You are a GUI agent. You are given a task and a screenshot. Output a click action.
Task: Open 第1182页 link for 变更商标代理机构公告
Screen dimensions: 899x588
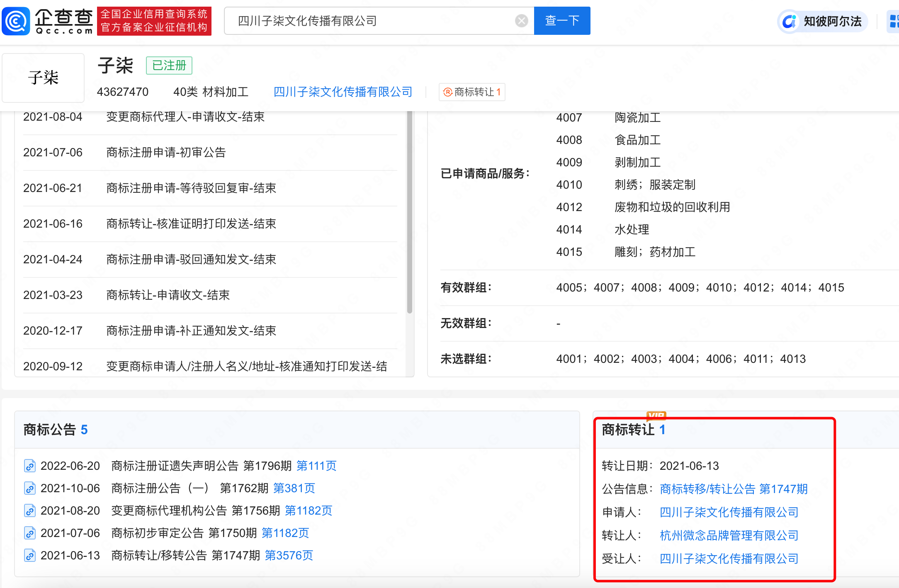click(x=309, y=511)
